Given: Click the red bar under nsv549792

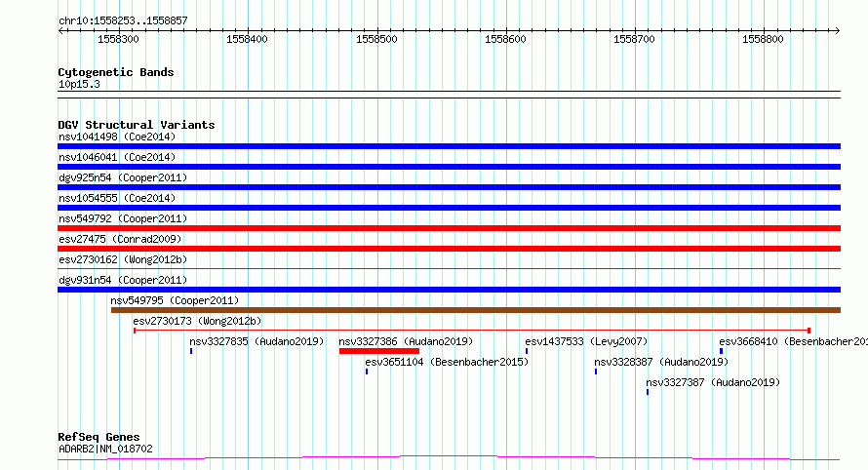Looking at the screenshot, I should [x=449, y=228].
